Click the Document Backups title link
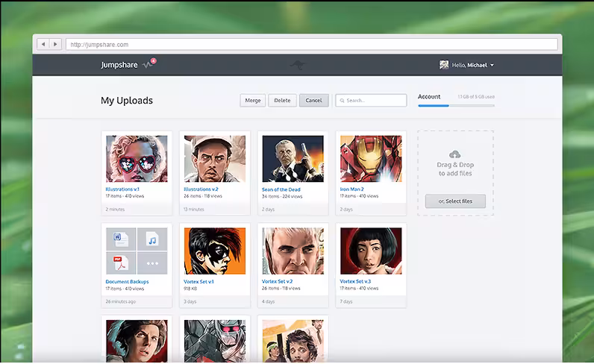Image resolution: width=594 pixels, height=364 pixels. pos(128,281)
